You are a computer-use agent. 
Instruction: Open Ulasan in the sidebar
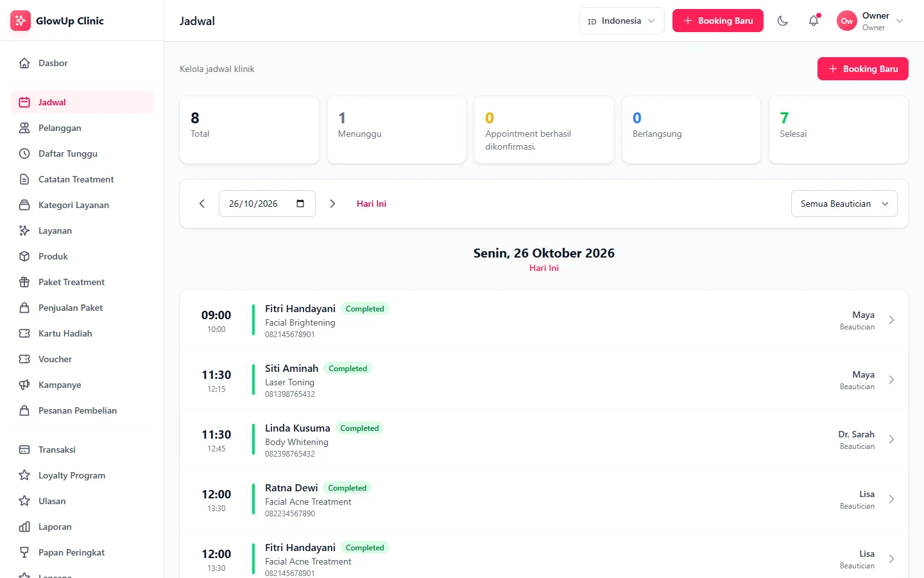(82, 501)
